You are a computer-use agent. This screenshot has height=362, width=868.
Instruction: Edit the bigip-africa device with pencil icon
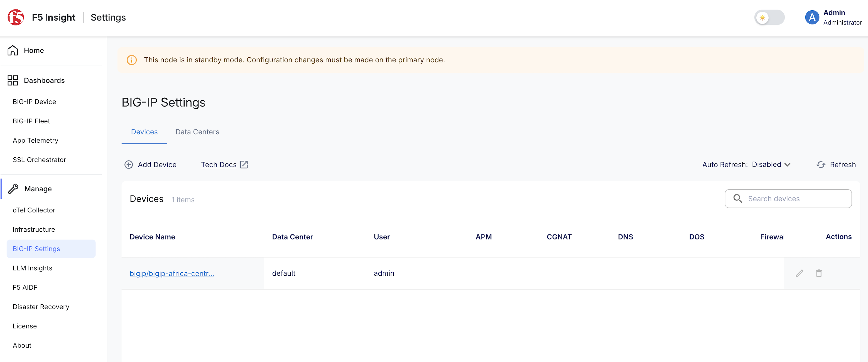800,273
